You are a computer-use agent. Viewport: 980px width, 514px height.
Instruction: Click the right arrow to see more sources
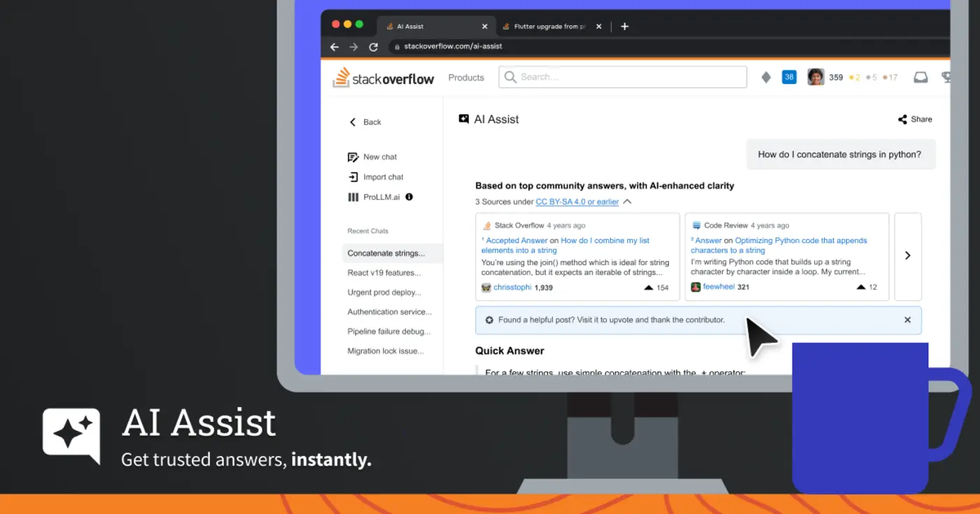pos(908,256)
